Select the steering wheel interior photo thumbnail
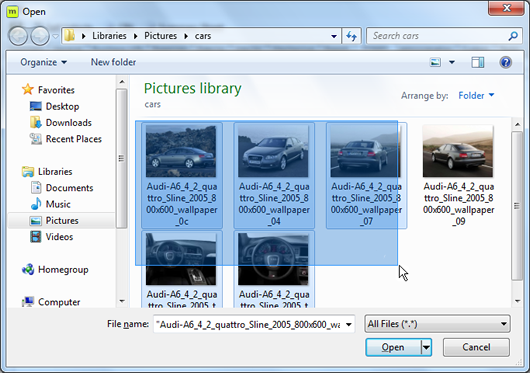 pyautogui.click(x=273, y=259)
